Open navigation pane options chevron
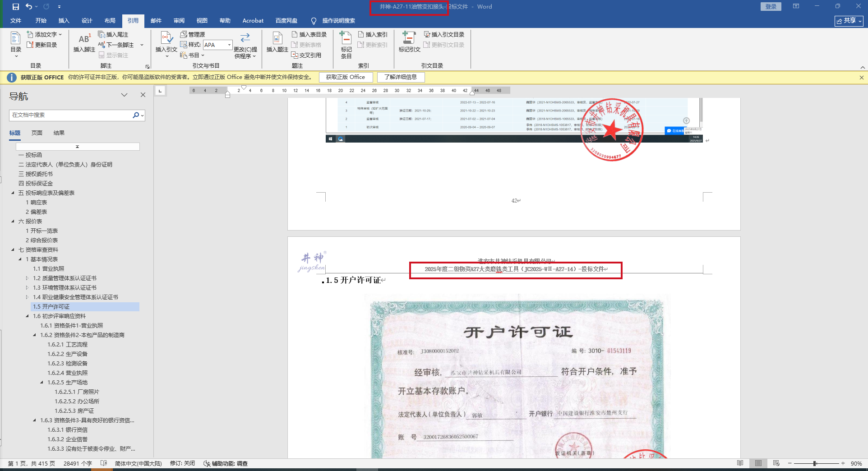The image size is (868, 471). 124,95
